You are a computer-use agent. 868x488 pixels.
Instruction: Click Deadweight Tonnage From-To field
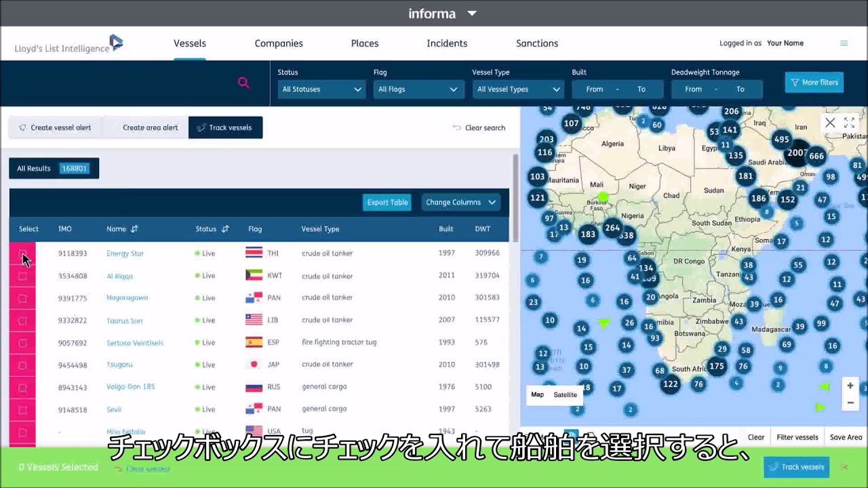pos(717,89)
